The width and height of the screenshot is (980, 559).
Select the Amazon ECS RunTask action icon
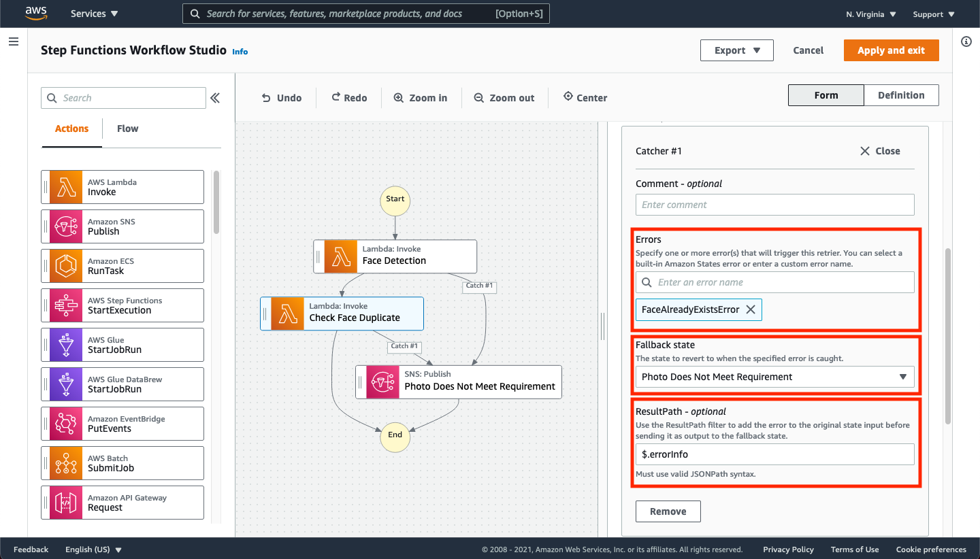(x=66, y=266)
